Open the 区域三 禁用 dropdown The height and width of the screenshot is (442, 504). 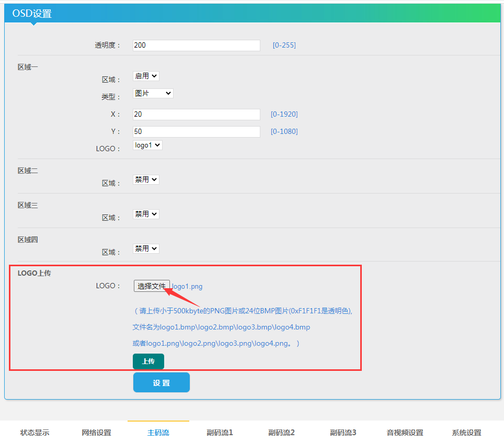click(x=146, y=214)
